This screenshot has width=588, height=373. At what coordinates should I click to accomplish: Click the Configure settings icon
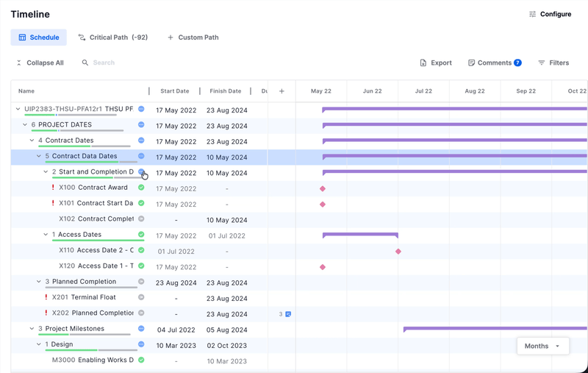pos(533,14)
